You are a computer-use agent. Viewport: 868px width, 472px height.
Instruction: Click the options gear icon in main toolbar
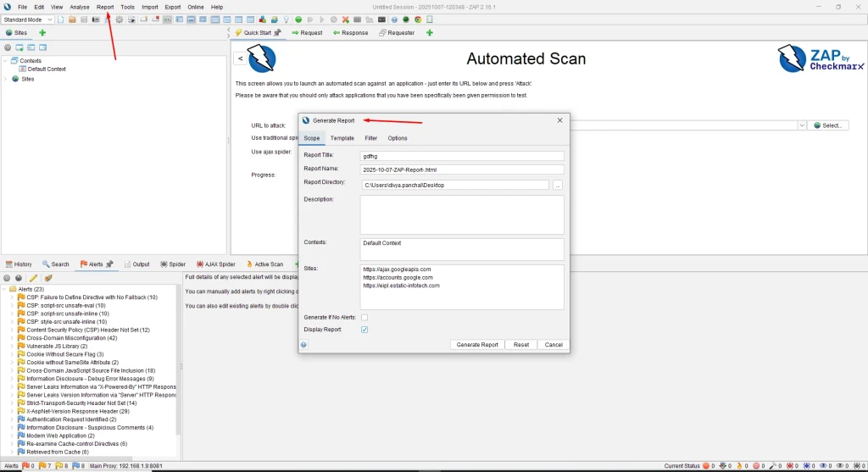click(120, 19)
